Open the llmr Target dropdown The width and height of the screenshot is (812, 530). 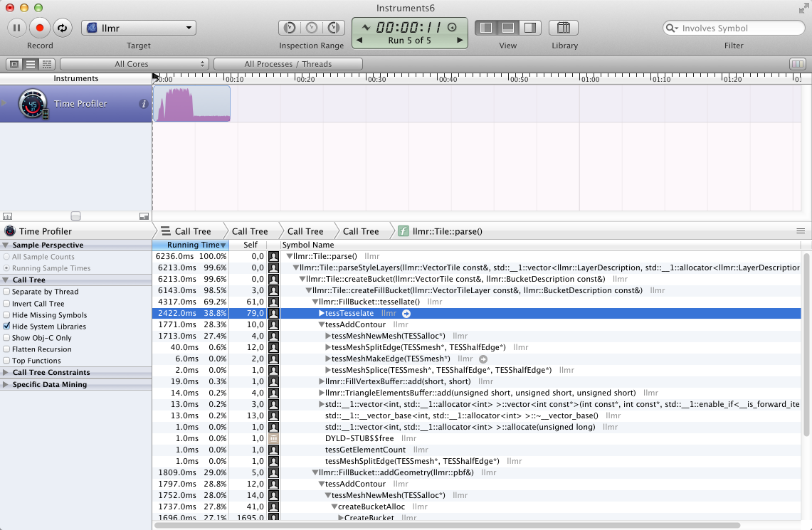pos(139,28)
